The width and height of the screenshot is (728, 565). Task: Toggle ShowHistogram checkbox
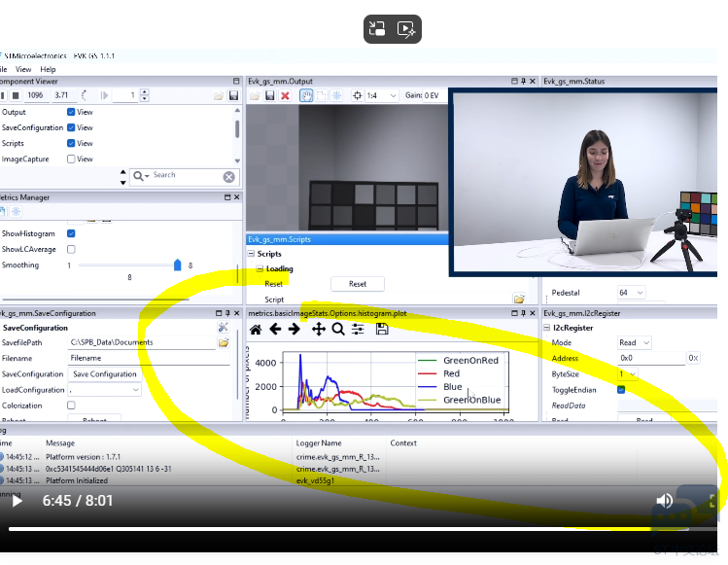(71, 233)
